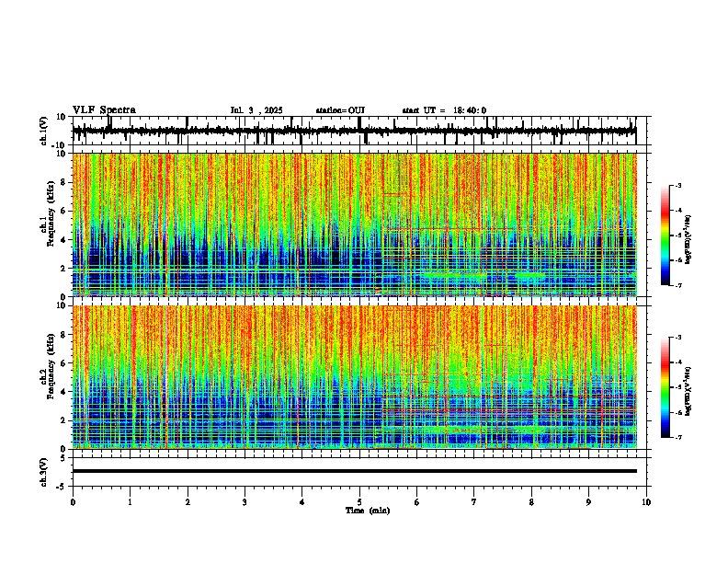Click the "ch.1(V)" waveform axis label
Screen dimensions: 728x563
coord(44,131)
